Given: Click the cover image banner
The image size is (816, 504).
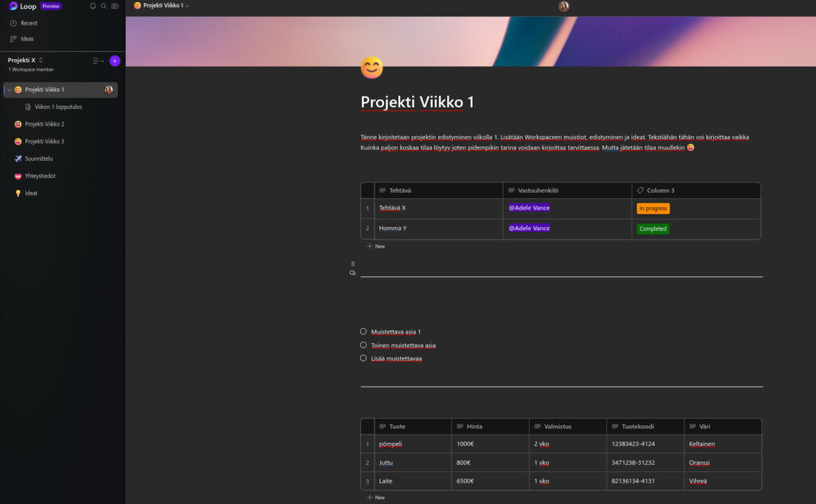Looking at the screenshot, I should pos(470,41).
